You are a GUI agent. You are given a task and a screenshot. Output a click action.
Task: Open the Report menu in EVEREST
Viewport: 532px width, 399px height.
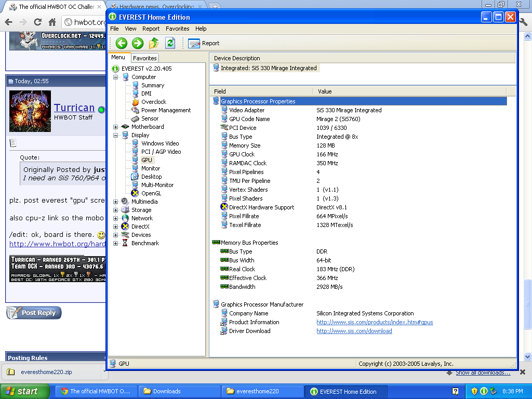click(151, 29)
